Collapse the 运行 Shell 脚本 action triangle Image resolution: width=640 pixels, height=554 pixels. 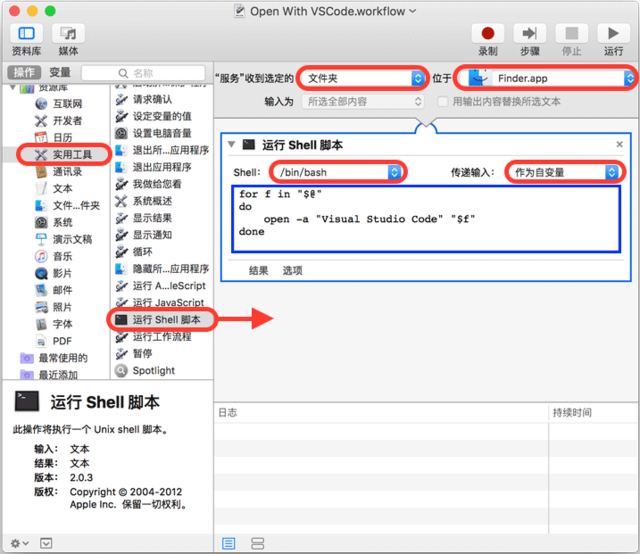point(231,145)
